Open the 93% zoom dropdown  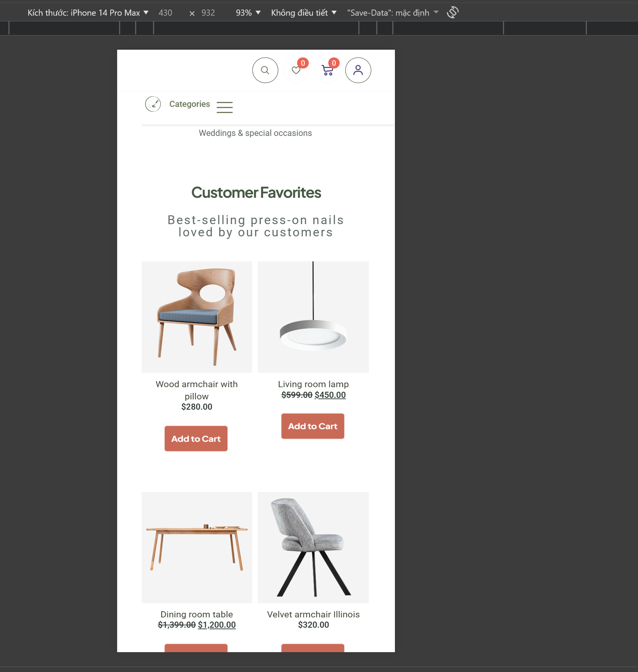click(x=248, y=13)
